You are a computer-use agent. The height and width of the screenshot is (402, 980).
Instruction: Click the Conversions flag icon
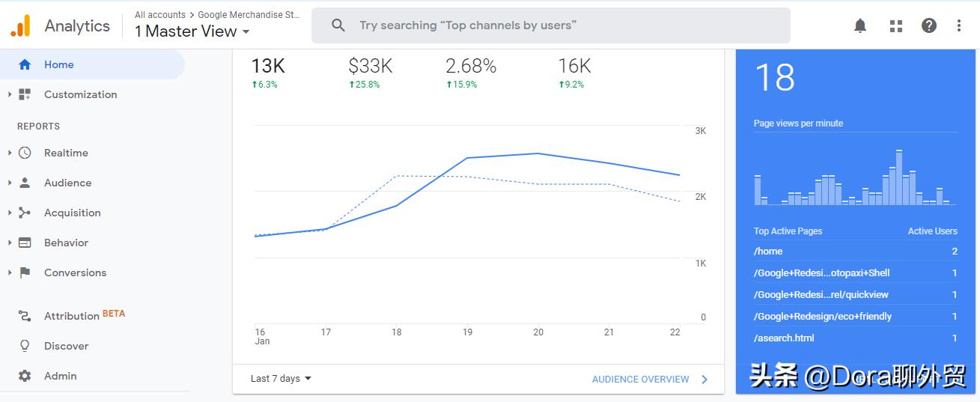pos(25,272)
